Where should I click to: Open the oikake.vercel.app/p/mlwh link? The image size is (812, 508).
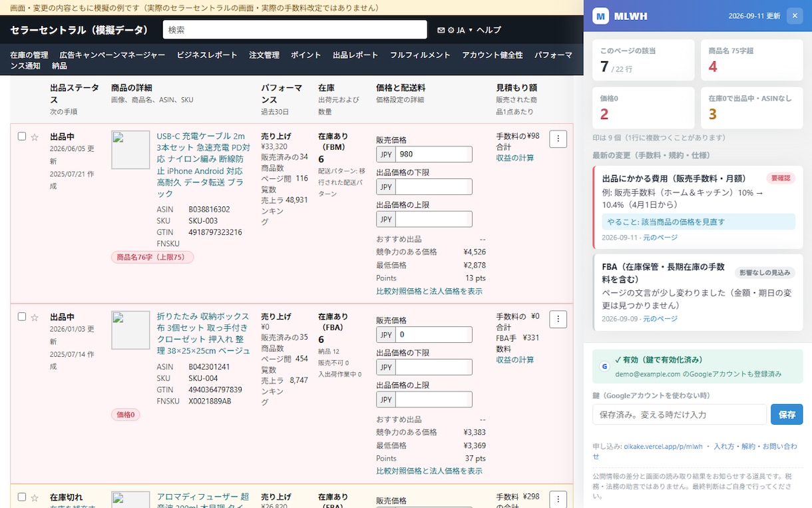pos(663,446)
